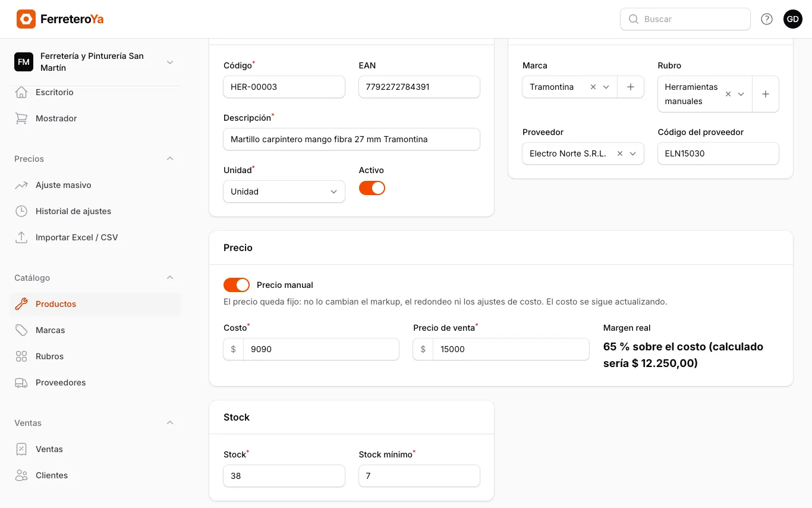Click the help question mark icon
The height and width of the screenshot is (508, 812).
pyautogui.click(x=767, y=19)
